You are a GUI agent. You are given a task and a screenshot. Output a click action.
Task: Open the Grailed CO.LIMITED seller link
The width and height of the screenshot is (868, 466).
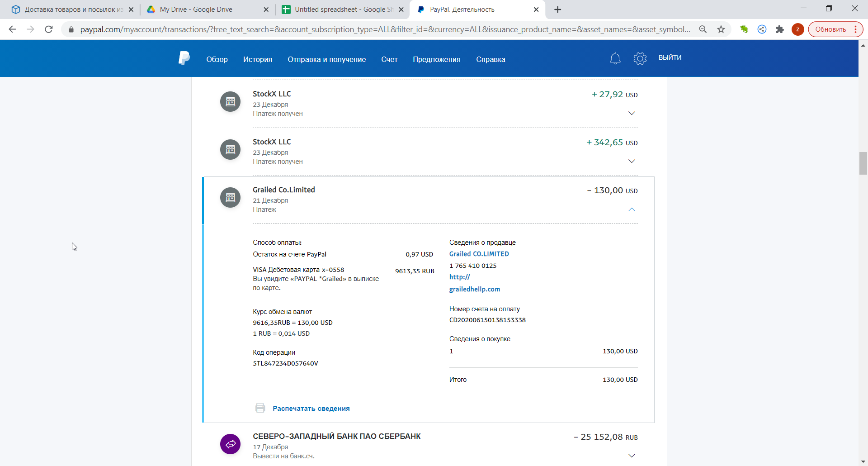tap(479, 254)
